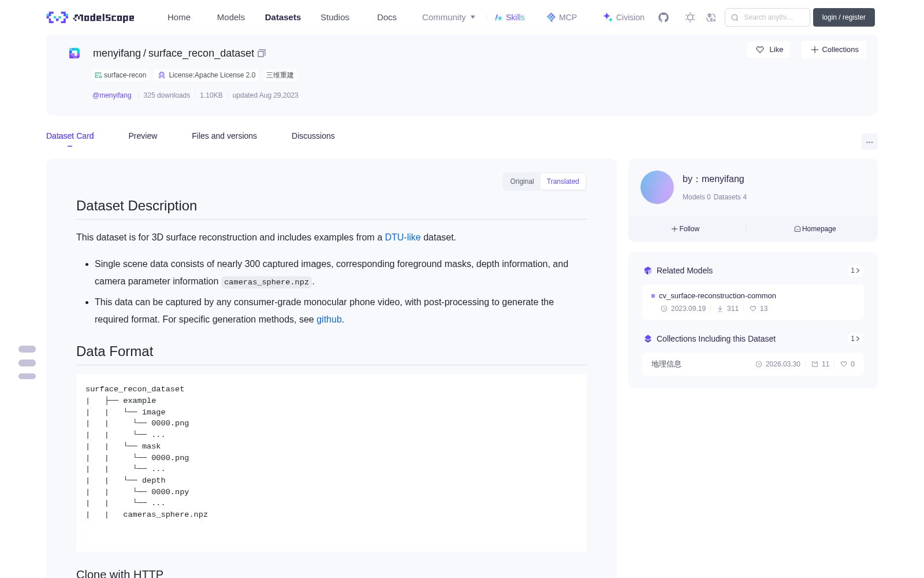This screenshot has height=578, width=924.
Task: Open the three-dots more options menu
Action: point(869,142)
